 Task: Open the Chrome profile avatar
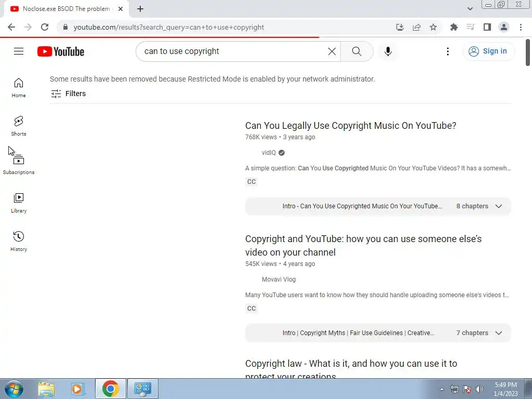tap(504, 27)
